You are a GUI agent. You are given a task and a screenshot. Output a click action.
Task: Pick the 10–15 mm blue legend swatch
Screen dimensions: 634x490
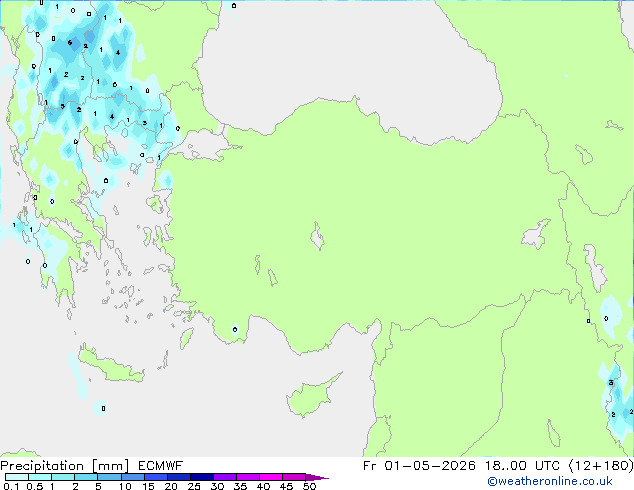point(133,477)
